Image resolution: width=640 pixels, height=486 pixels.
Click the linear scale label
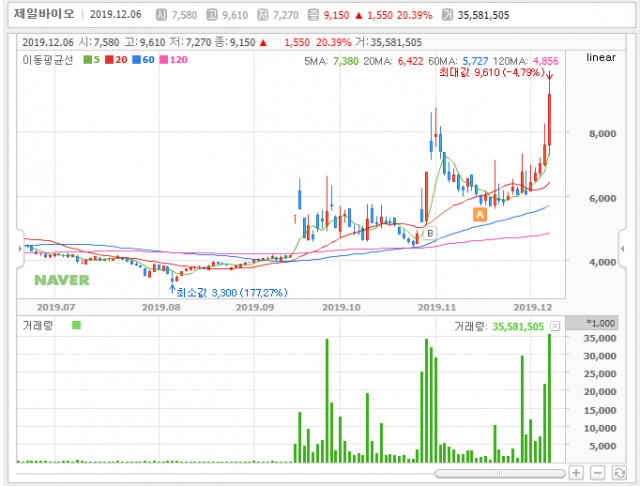point(602,57)
